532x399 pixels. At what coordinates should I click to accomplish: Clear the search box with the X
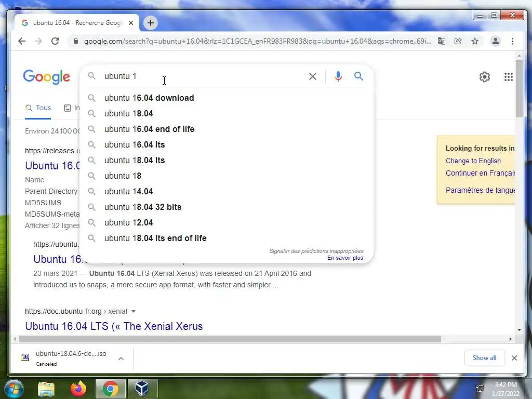[312, 76]
